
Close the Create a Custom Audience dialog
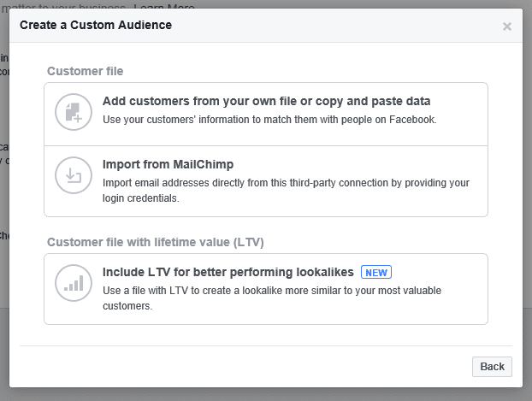point(506,27)
